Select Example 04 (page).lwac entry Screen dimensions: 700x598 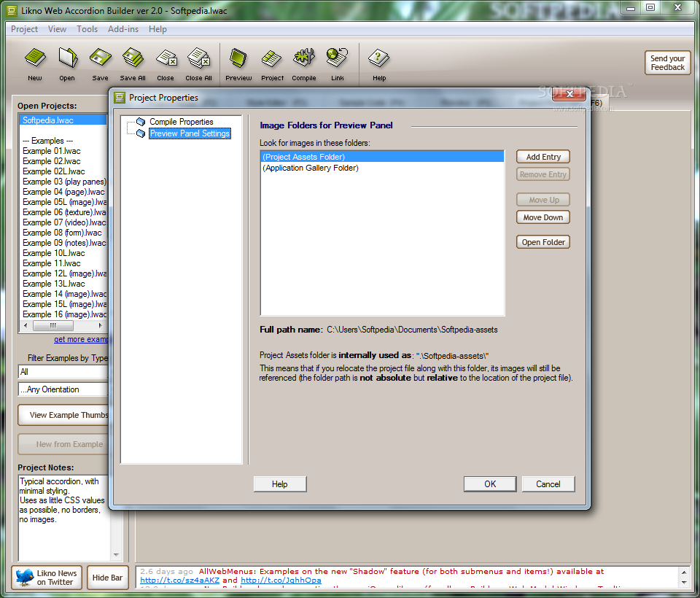[x=63, y=192]
